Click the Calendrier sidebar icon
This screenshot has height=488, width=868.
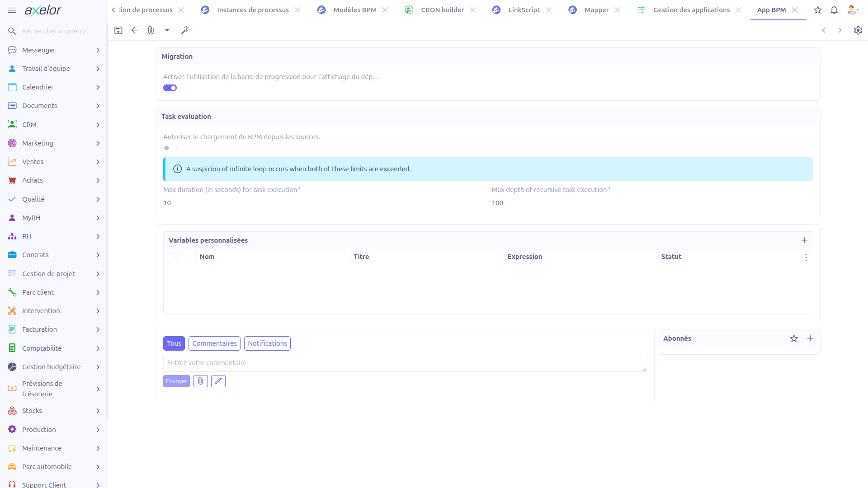point(12,87)
